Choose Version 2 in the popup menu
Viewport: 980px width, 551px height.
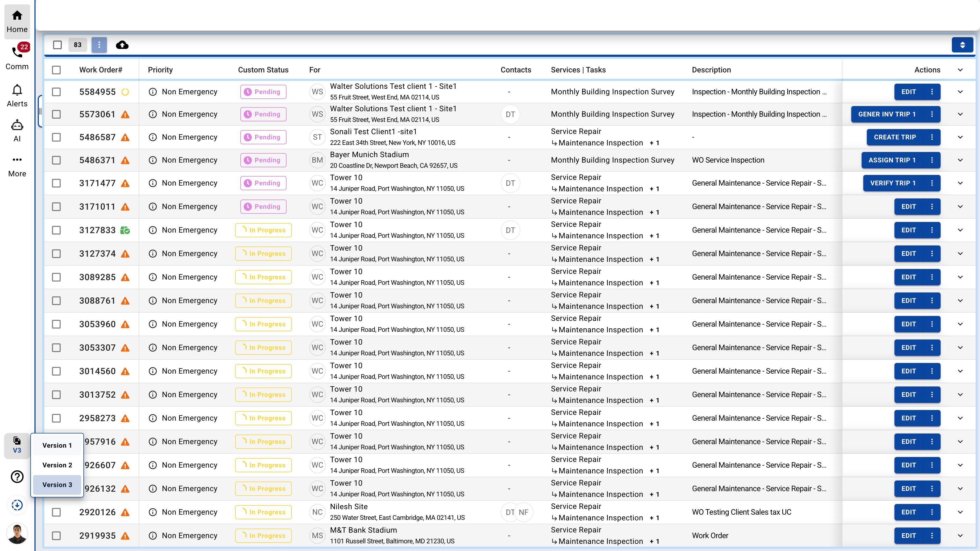[x=57, y=465]
